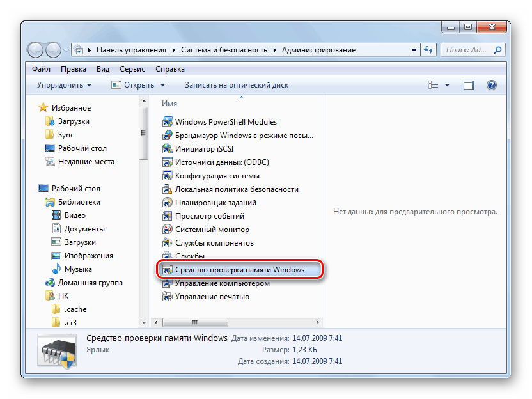Open the Сервис menu
Viewport: 532px width, 399px height.
tap(132, 69)
